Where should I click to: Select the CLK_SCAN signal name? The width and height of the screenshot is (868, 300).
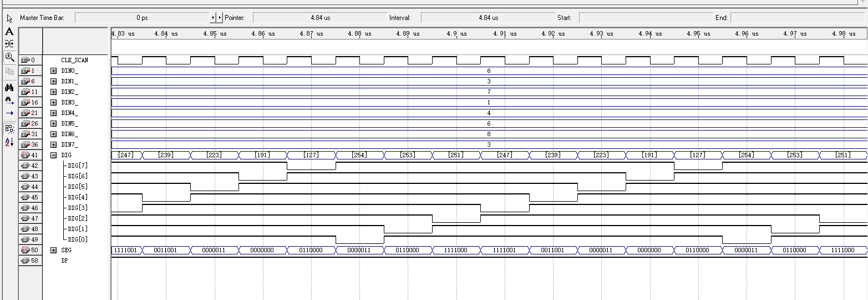pos(75,60)
